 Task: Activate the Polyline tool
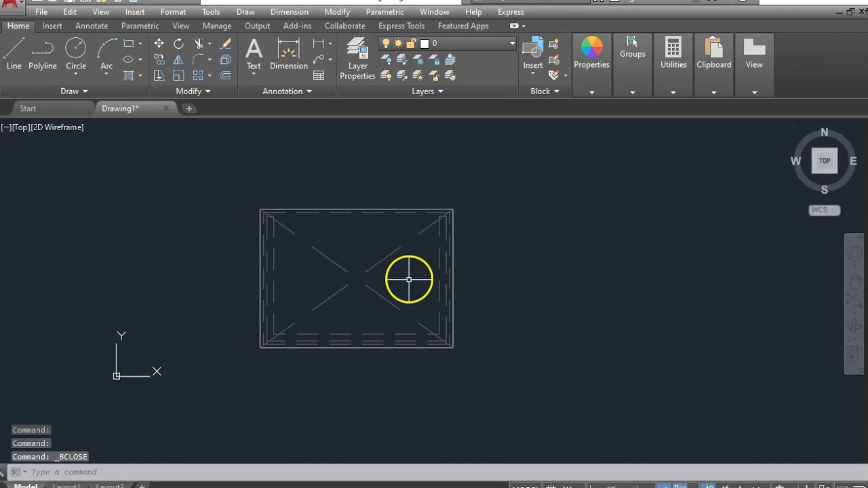[42, 54]
